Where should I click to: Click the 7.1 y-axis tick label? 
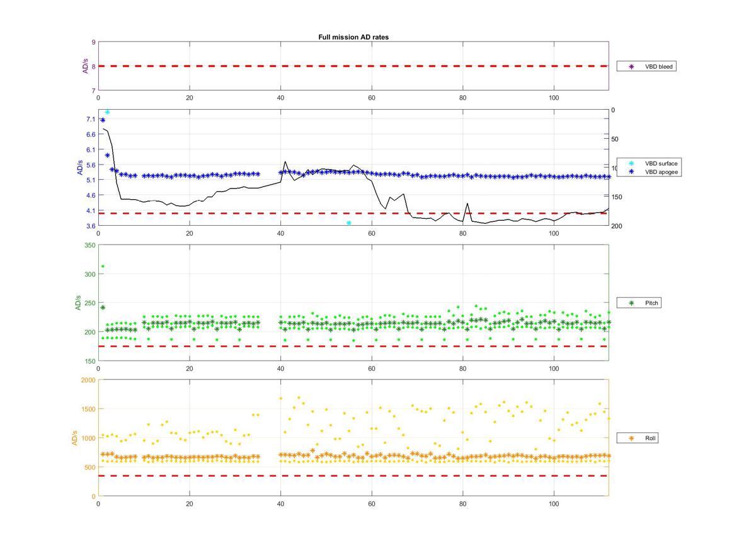click(91, 119)
